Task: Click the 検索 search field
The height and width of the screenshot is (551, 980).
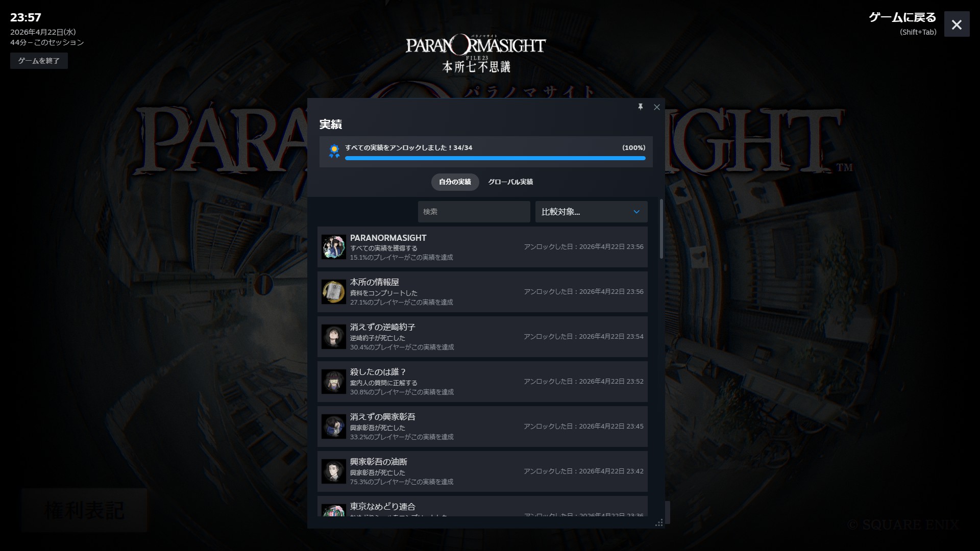Action: 474,212
